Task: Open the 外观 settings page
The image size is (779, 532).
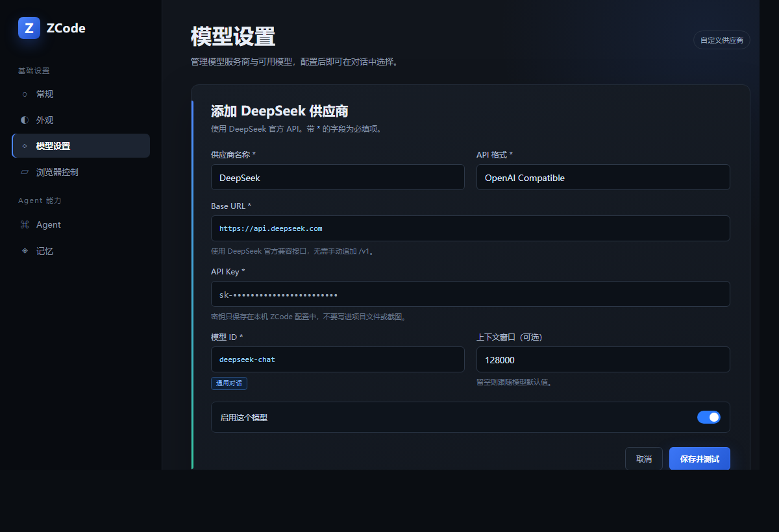Action: 80,120
